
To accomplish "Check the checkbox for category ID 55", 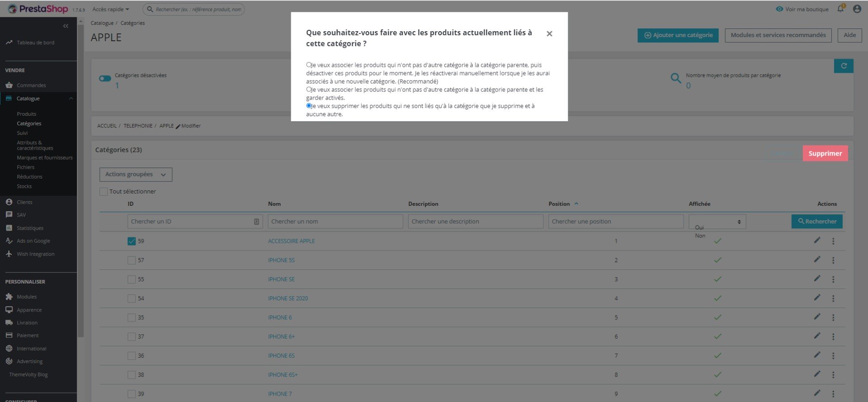I will 132,279.
